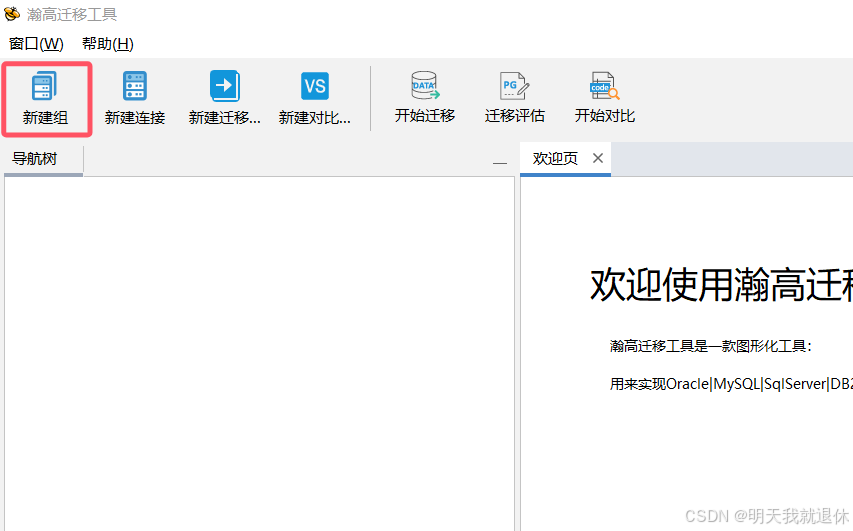Open the 新建迁移 toolbar icon
Screen dimensions: 853x531
tap(225, 86)
